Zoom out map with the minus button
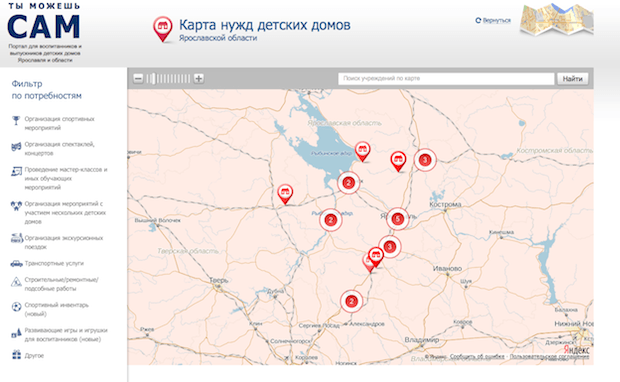 click(x=138, y=78)
